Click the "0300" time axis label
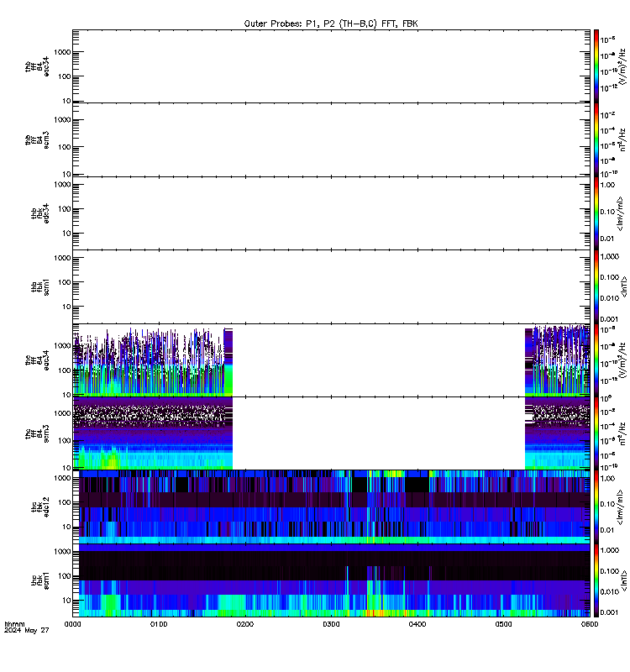The height and width of the screenshot is (672, 630). coord(331,624)
